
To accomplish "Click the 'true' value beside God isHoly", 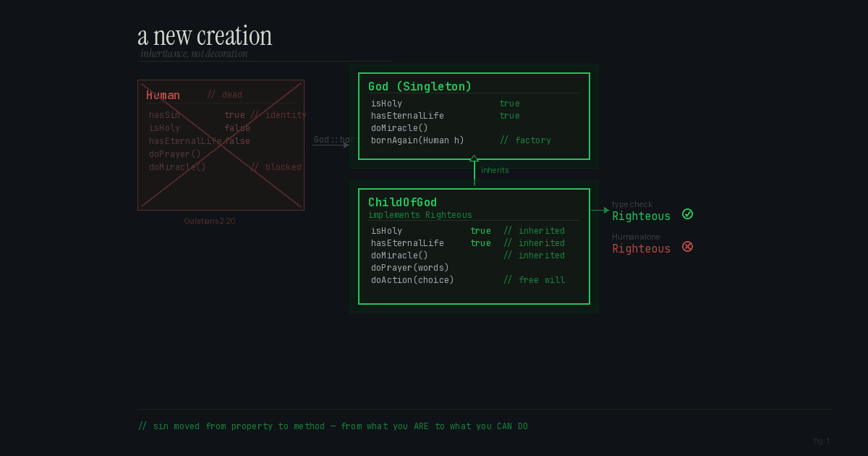I will (x=509, y=104).
